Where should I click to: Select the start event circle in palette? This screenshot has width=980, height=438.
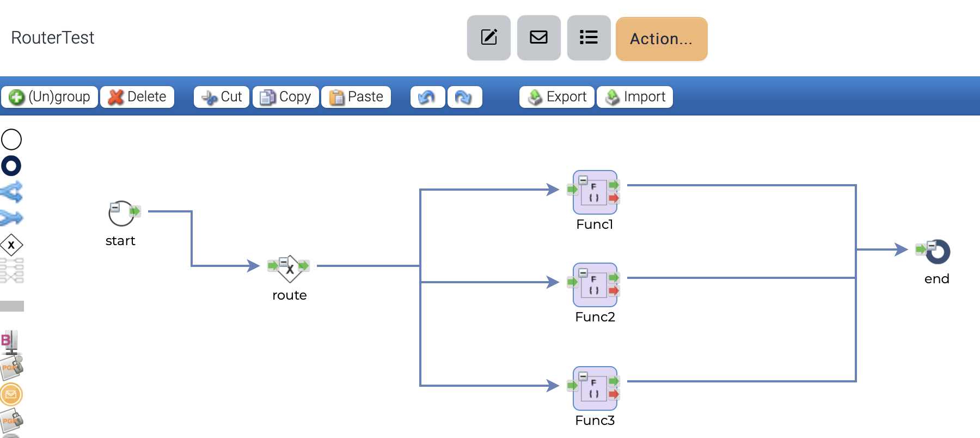click(x=11, y=139)
